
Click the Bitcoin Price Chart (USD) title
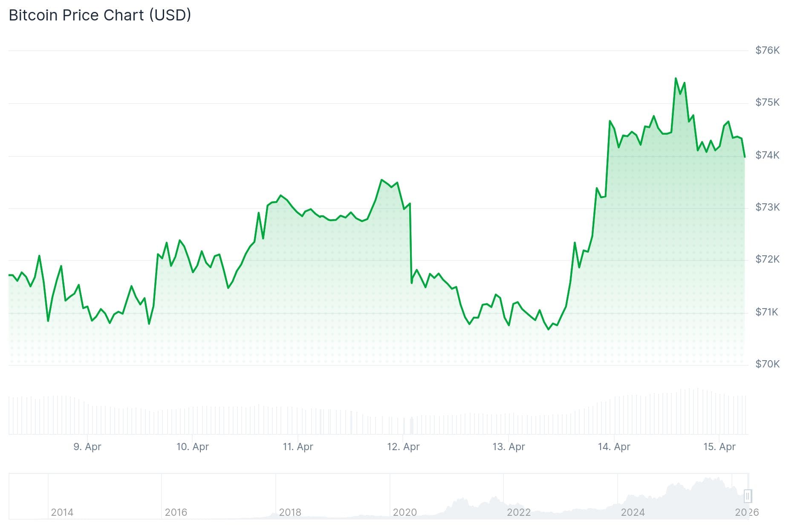pos(100,15)
